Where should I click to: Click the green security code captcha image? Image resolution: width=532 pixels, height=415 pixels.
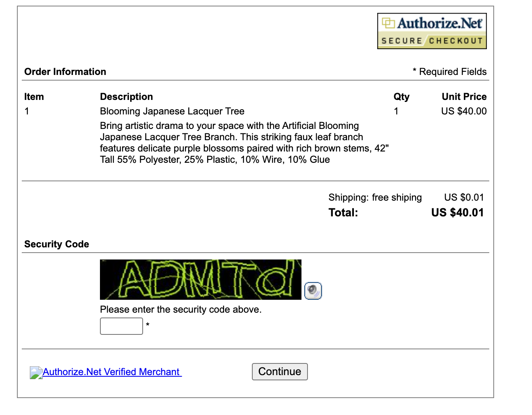point(200,280)
